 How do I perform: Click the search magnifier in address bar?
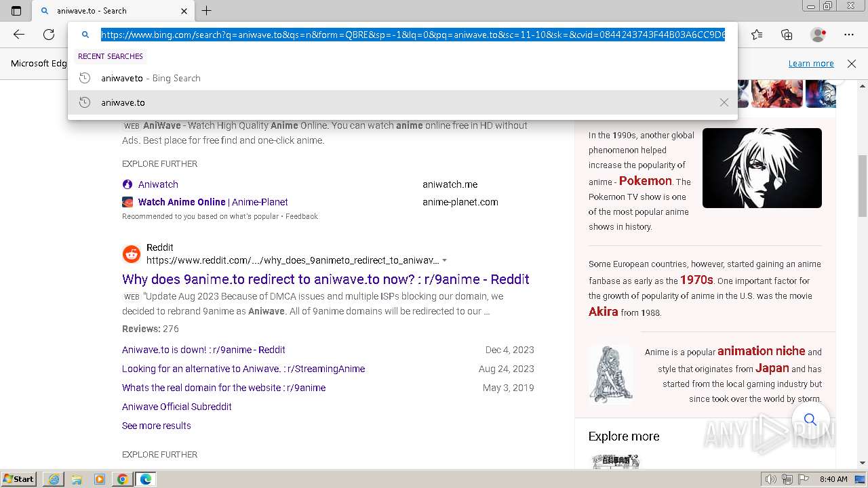pos(85,35)
